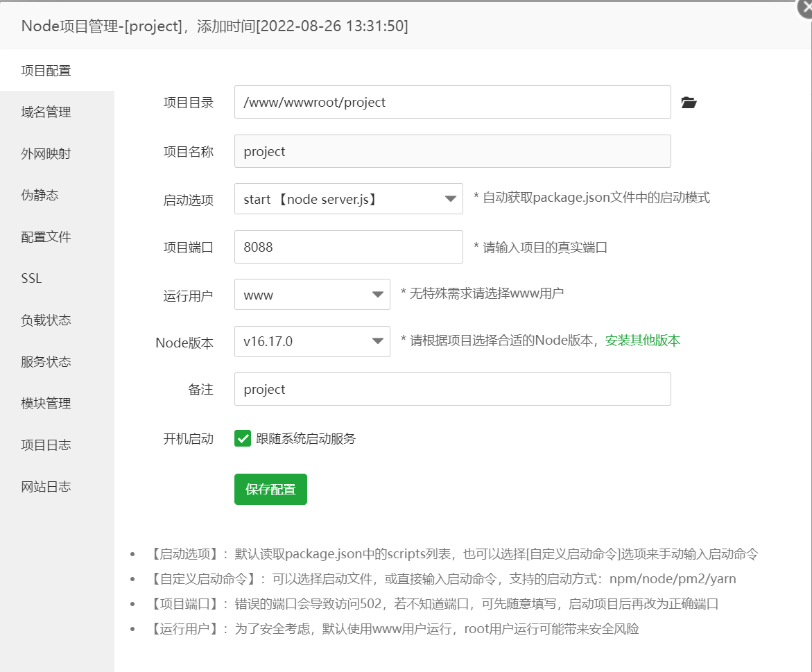This screenshot has width=812, height=672.
Task: Open the 运行用户 www dropdown
Action: 312,295
